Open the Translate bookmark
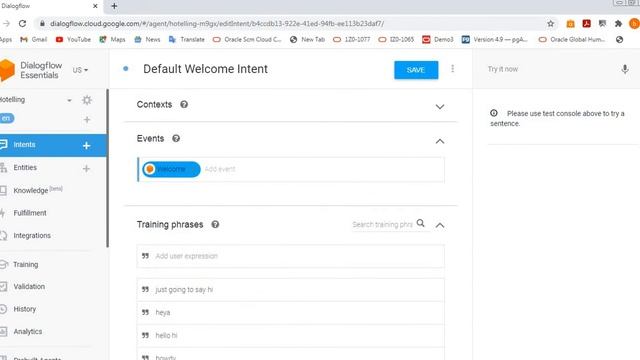Viewport: 640px width, 360px height. tap(187, 40)
